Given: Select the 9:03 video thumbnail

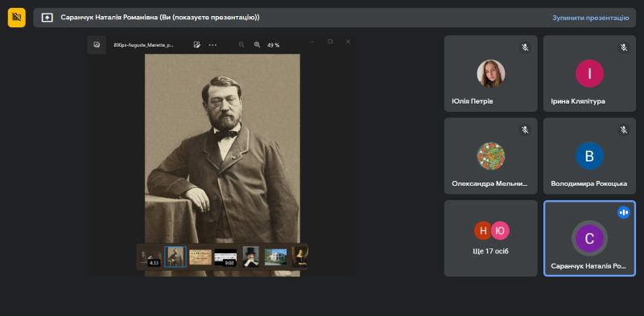Looking at the screenshot, I should pos(225,257).
